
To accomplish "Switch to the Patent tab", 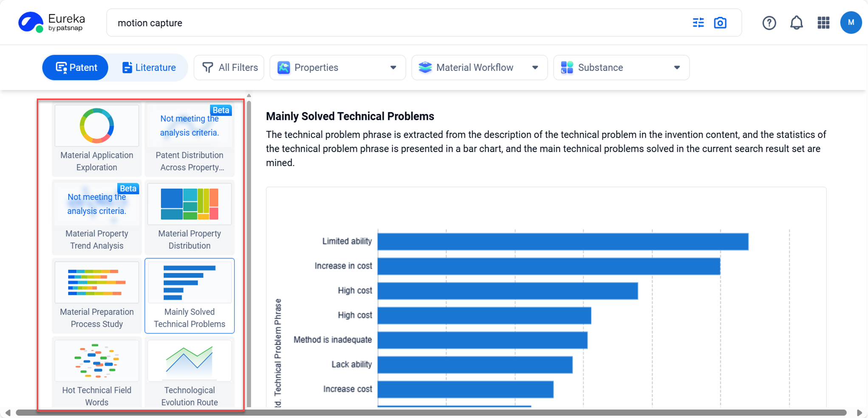I will (x=76, y=68).
